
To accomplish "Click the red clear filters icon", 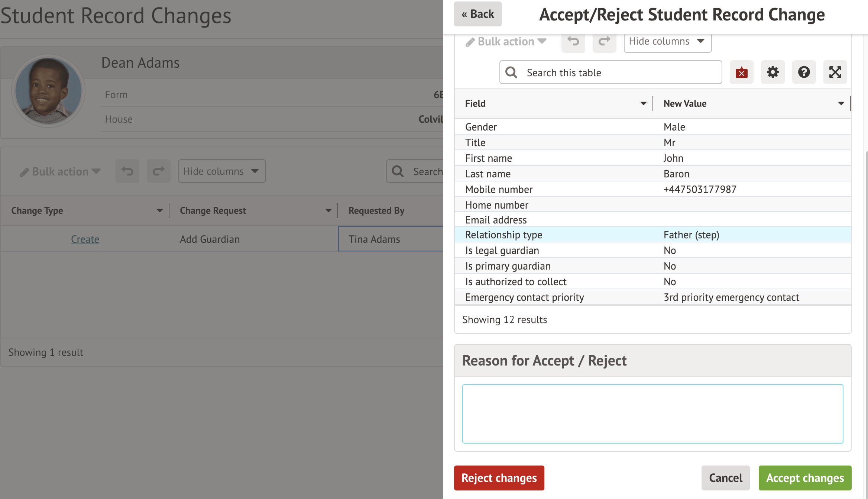I will click(741, 72).
